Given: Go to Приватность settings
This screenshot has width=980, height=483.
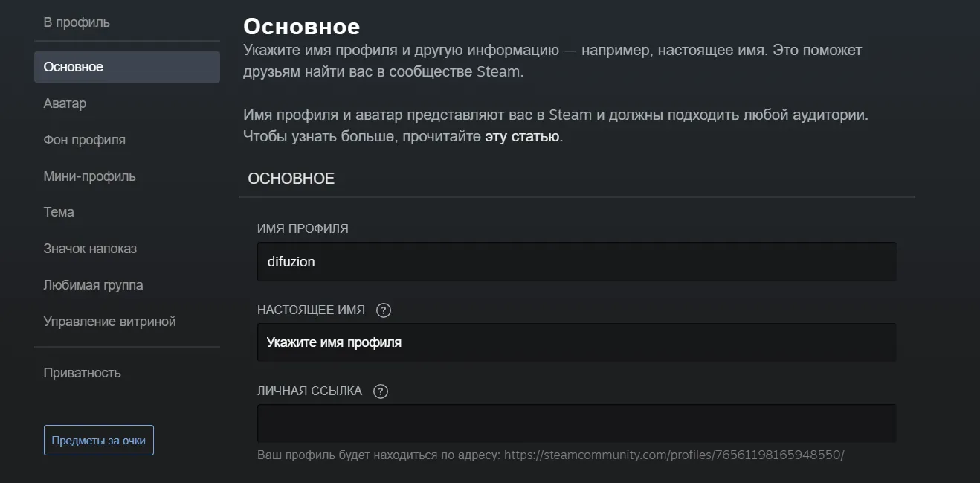Looking at the screenshot, I should tap(82, 372).
